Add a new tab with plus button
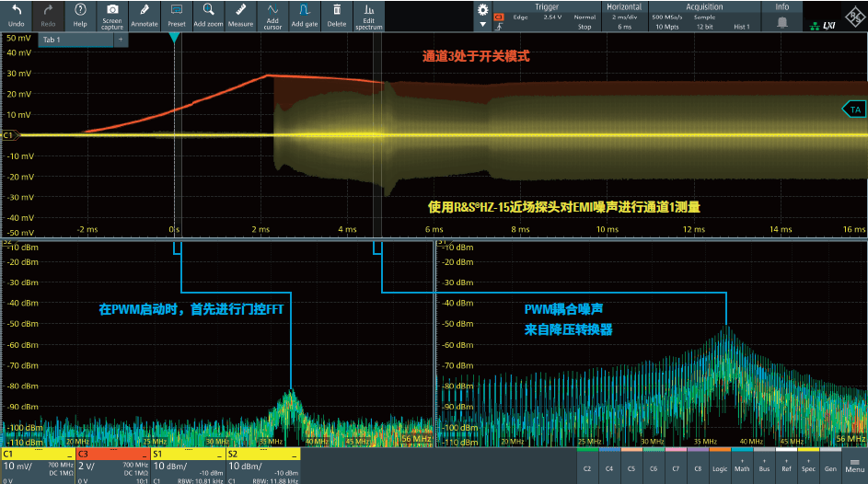 [x=120, y=40]
